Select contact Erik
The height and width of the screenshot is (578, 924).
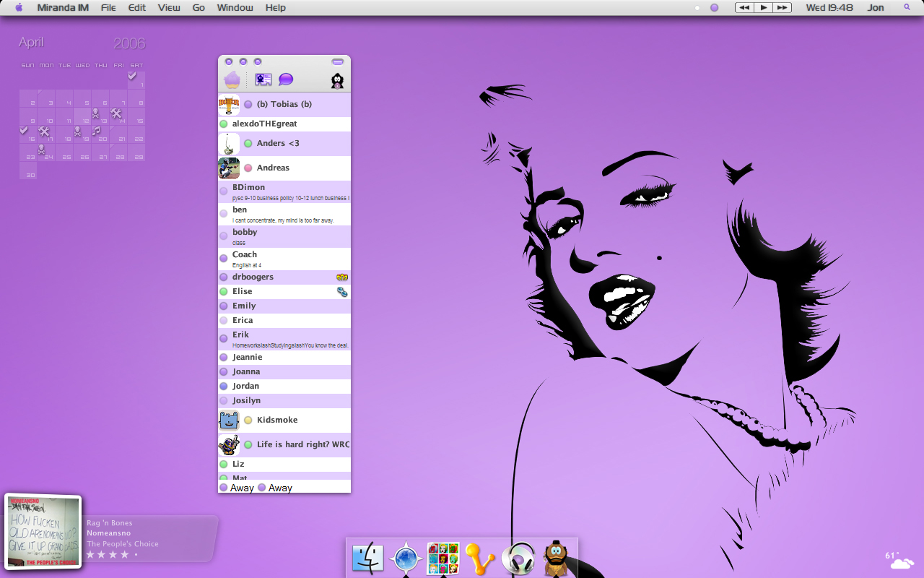click(x=284, y=340)
